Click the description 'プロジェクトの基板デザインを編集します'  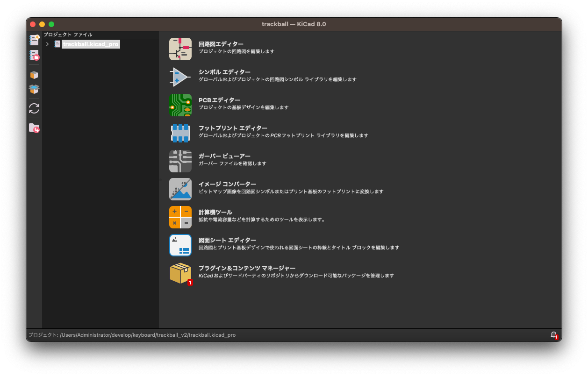click(x=244, y=107)
